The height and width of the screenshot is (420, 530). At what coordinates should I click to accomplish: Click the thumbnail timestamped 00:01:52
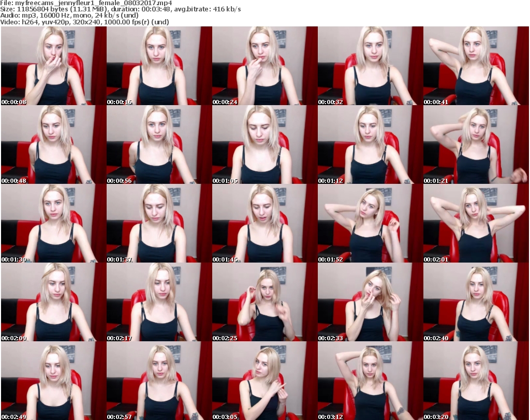coord(371,224)
